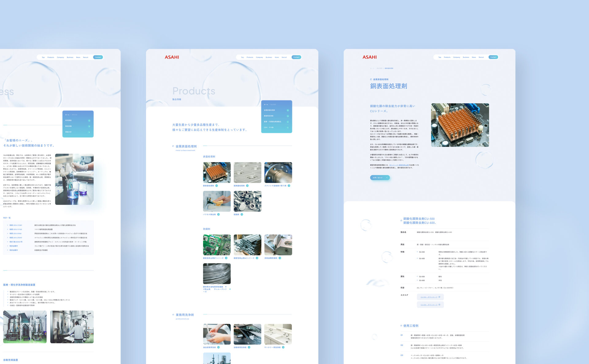Click the plus icon on 銅表面処理剤 thumbnail
The height and width of the screenshot is (364, 589).
pos(217,186)
